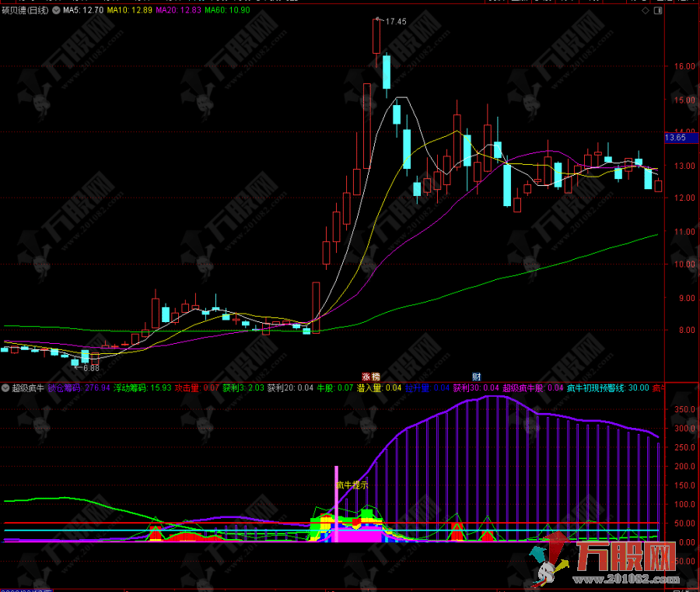Viewport: 700px width, 592px height.
Task: Click the 12.00 price axis label
Action: tap(684, 198)
